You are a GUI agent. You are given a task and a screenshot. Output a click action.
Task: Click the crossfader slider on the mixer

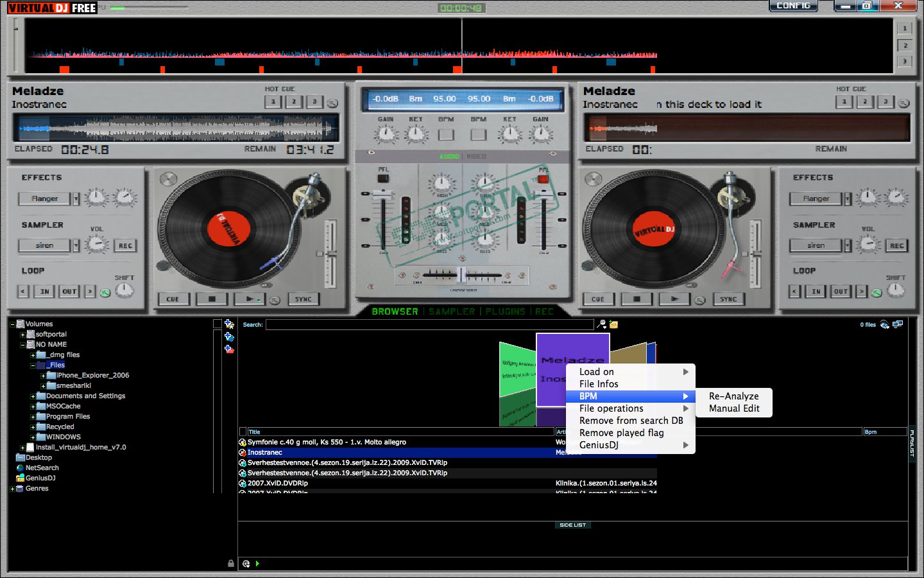click(x=461, y=275)
